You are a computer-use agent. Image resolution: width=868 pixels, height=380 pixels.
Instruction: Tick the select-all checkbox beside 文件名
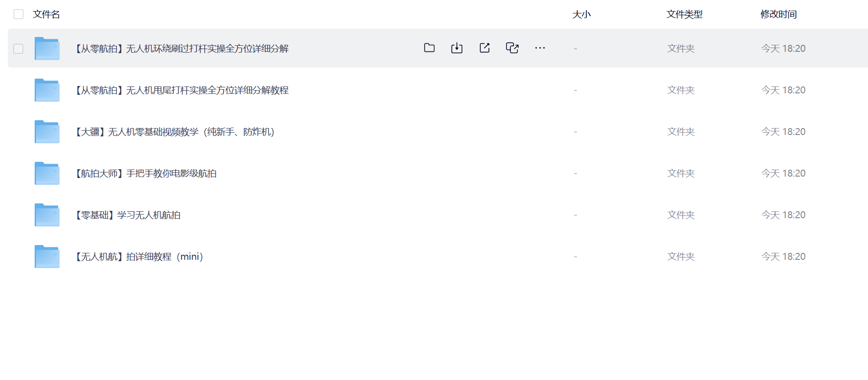coord(18,14)
